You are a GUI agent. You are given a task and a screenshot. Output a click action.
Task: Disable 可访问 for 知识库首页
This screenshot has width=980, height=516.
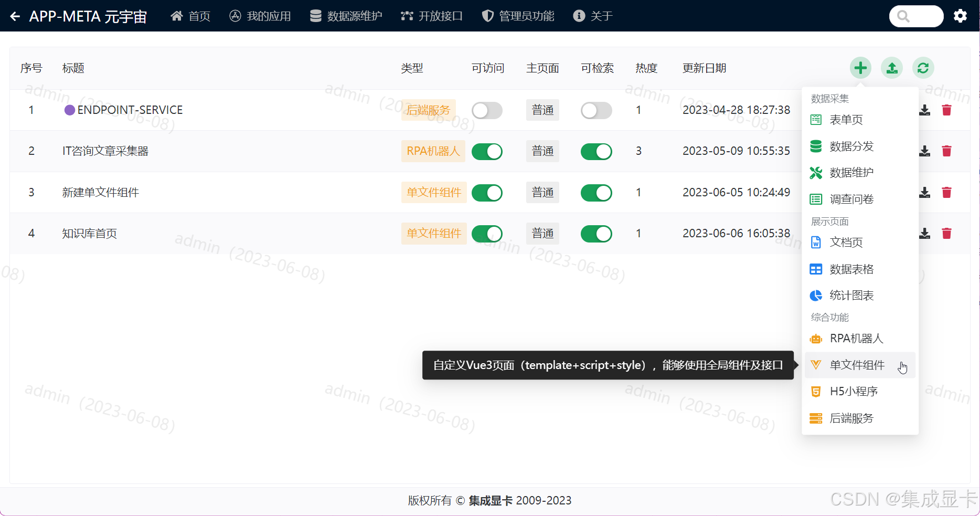487,234
